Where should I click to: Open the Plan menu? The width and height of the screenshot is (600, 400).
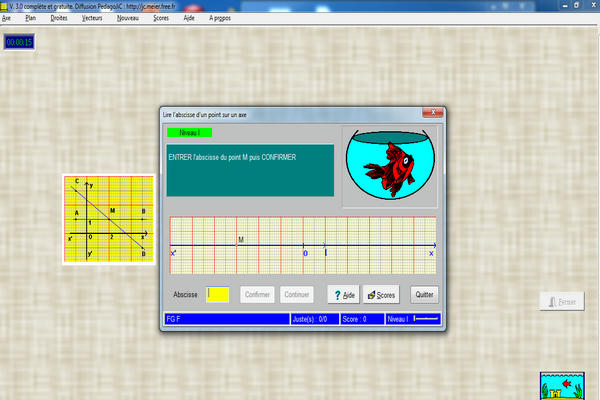click(30, 18)
